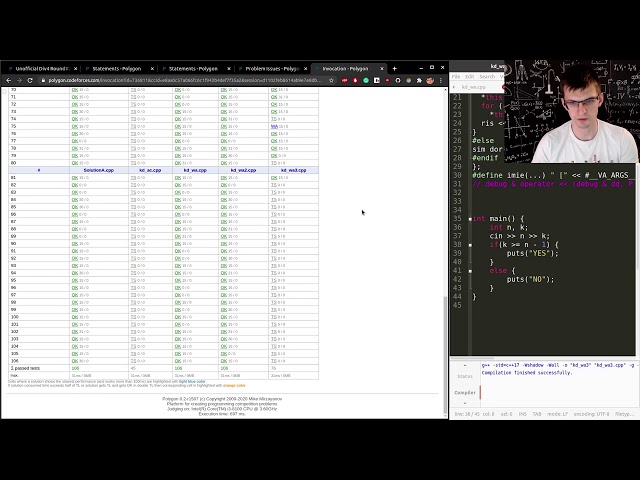This screenshot has height=480, width=640.
Task: Switch to the Problem Issues - Polygon tab
Action: [272, 69]
